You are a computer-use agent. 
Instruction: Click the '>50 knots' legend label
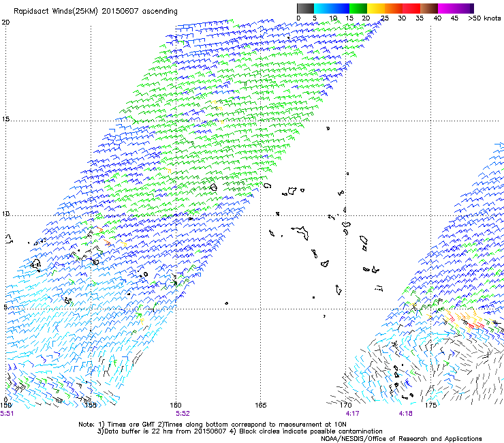click(484, 18)
